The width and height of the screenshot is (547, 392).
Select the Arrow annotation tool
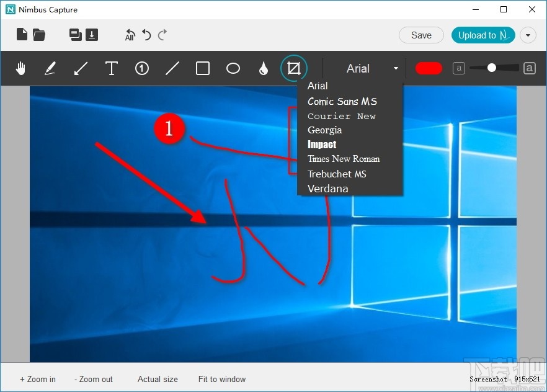[81, 68]
